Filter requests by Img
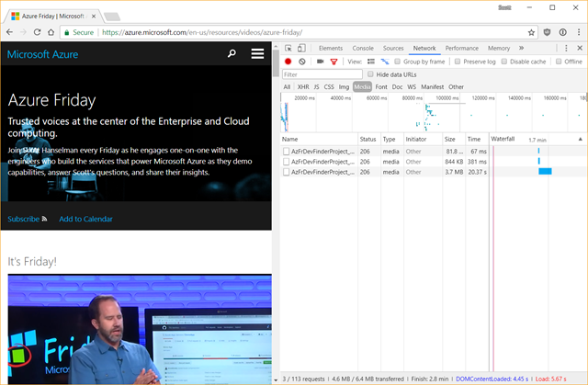The height and width of the screenshot is (385, 588). point(344,87)
